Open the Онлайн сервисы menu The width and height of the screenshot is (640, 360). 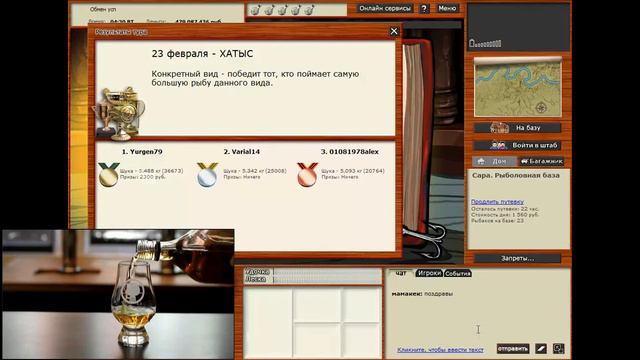click(384, 8)
